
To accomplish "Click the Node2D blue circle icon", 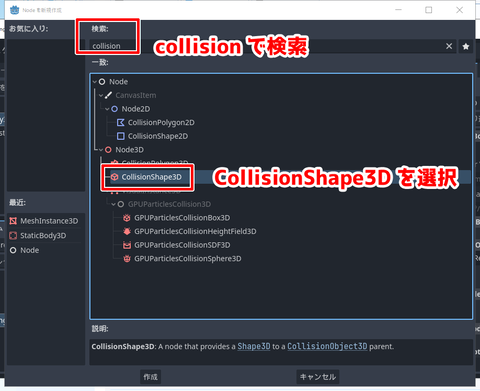I will [x=115, y=109].
